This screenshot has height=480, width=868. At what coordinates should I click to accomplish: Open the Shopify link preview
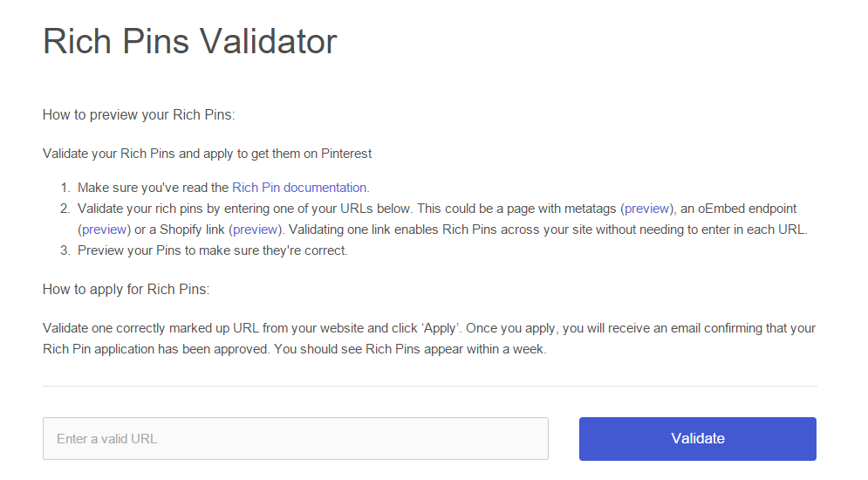coord(255,230)
